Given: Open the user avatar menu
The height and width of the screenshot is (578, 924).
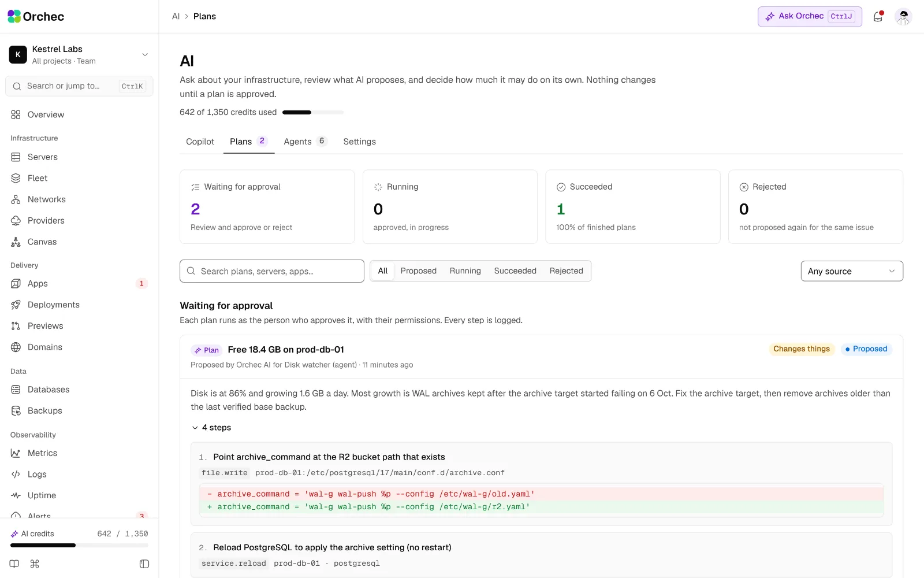Looking at the screenshot, I should point(903,17).
